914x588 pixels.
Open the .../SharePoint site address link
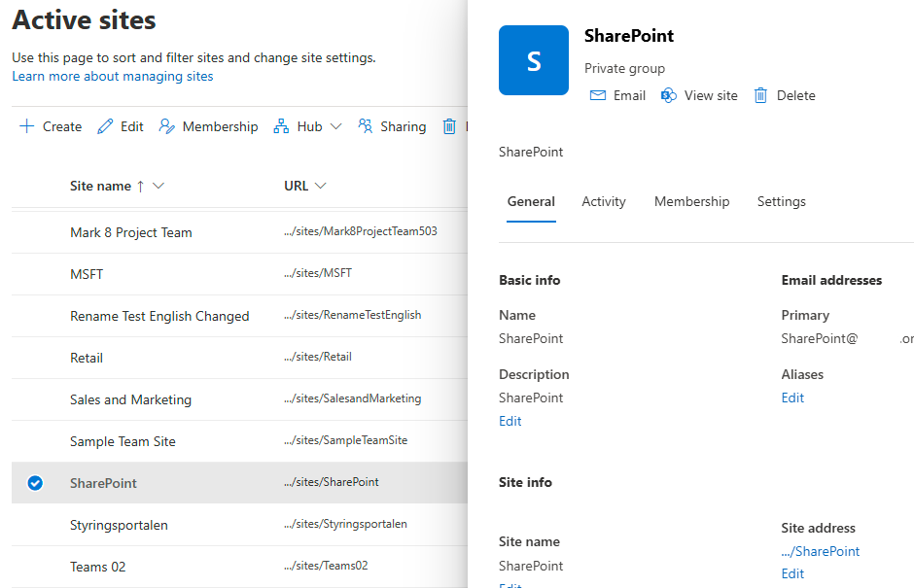pyautogui.click(x=821, y=551)
